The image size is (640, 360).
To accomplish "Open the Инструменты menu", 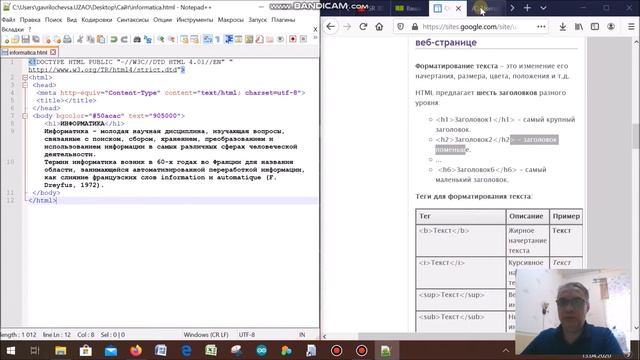I will 195,20.
